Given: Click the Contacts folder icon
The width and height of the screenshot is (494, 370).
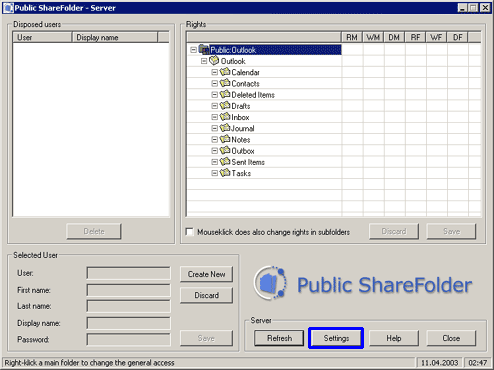Looking at the screenshot, I should [x=225, y=83].
